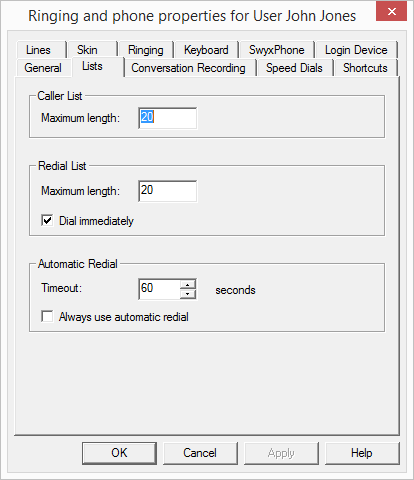Open the Login Device tab
The height and width of the screenshot is (480, 414).
point(356,50)
